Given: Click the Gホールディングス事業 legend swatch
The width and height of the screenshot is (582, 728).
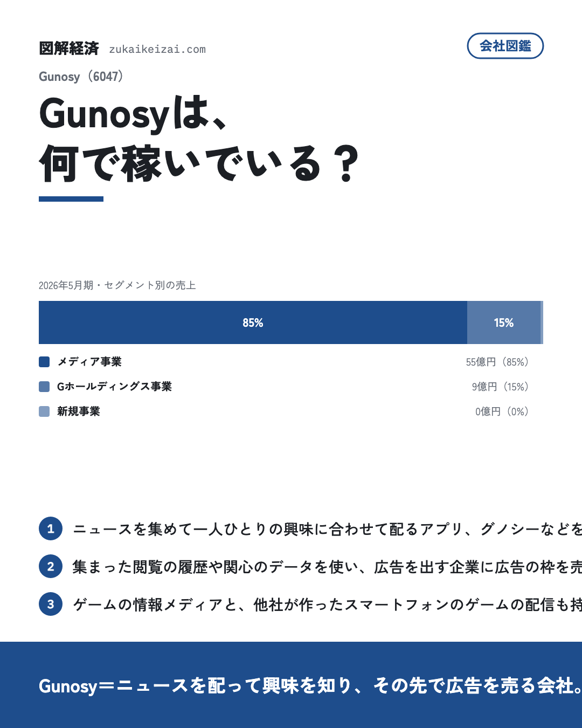Looking at the screenshot, I should 44,387.
